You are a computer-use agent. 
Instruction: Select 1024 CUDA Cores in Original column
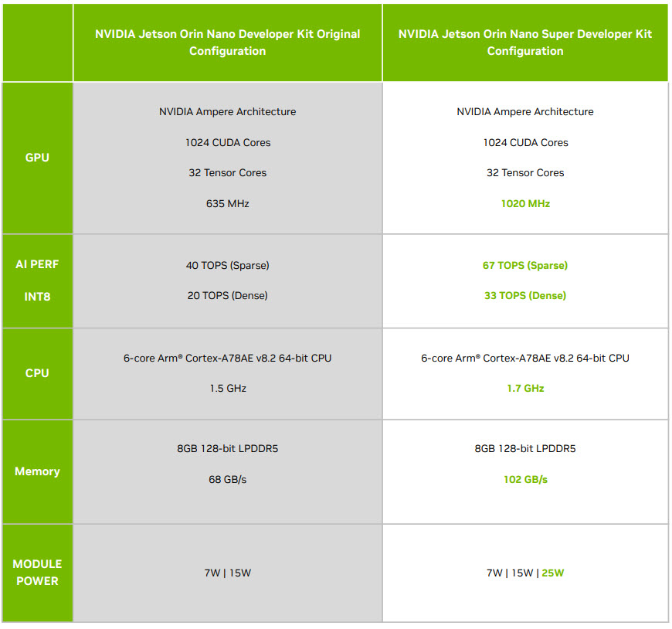click(228, 142)
